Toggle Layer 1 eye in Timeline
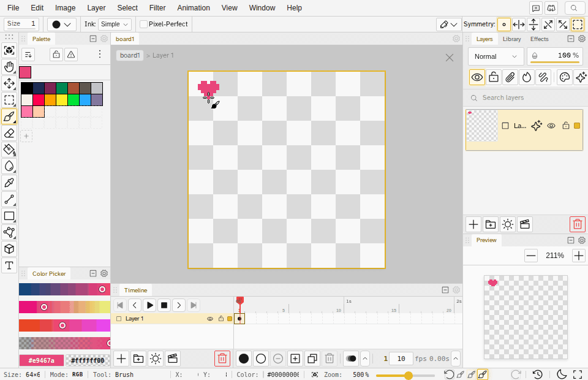The image size is (588, 380). tap(210, 319)
